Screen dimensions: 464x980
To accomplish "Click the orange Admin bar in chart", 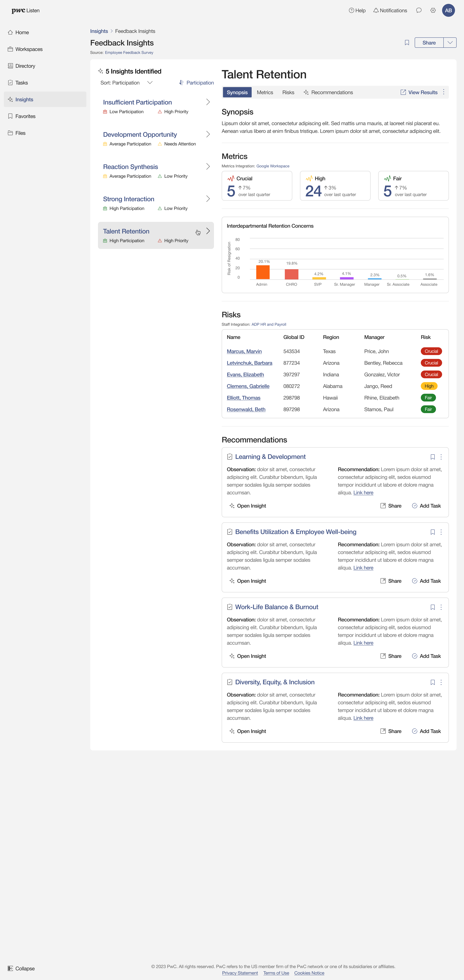I will tap(263, 272).
